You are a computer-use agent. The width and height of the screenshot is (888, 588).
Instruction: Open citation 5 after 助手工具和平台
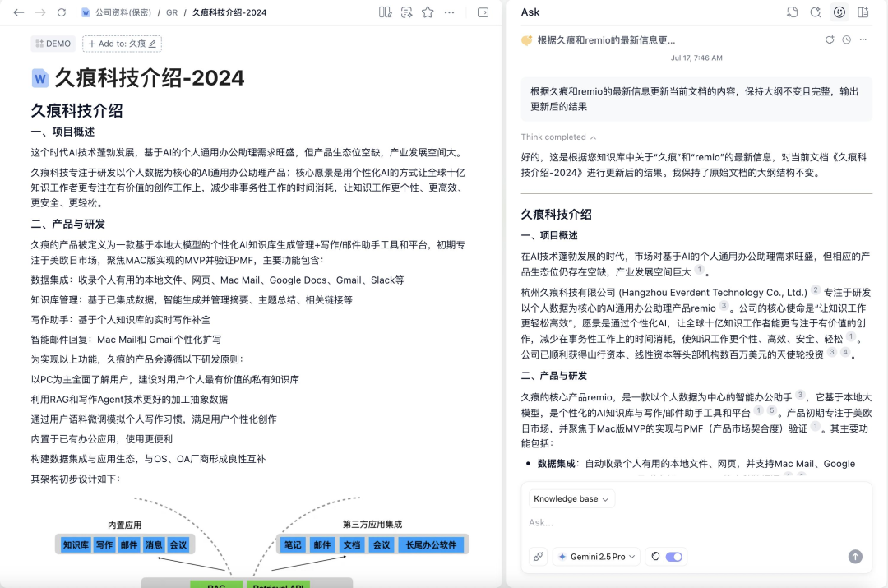[x=771, y=410]
